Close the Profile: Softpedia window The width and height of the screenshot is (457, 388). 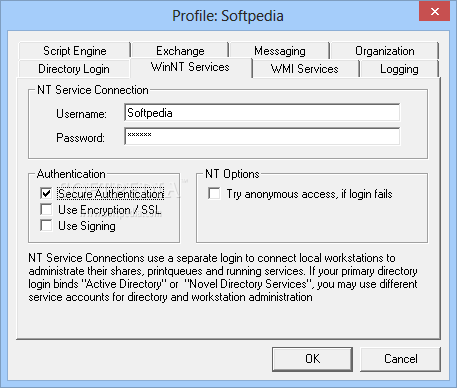[x=435, y=12]
